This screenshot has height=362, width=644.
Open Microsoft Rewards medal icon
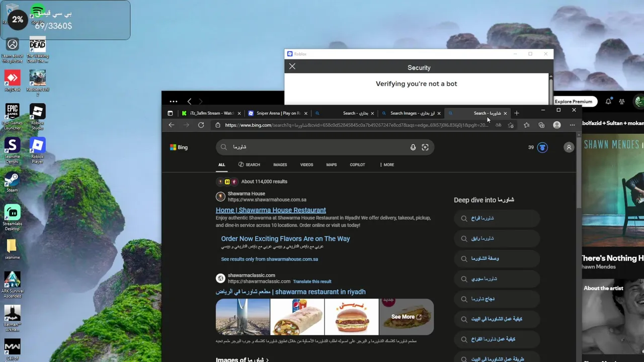[x=542, y=147]
